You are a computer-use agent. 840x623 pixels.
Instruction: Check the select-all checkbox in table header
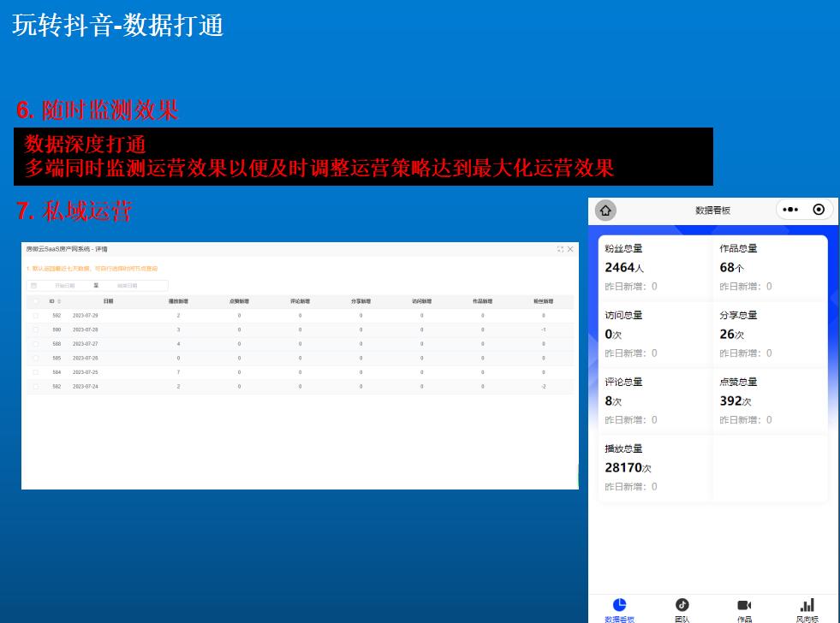[35, 301]
